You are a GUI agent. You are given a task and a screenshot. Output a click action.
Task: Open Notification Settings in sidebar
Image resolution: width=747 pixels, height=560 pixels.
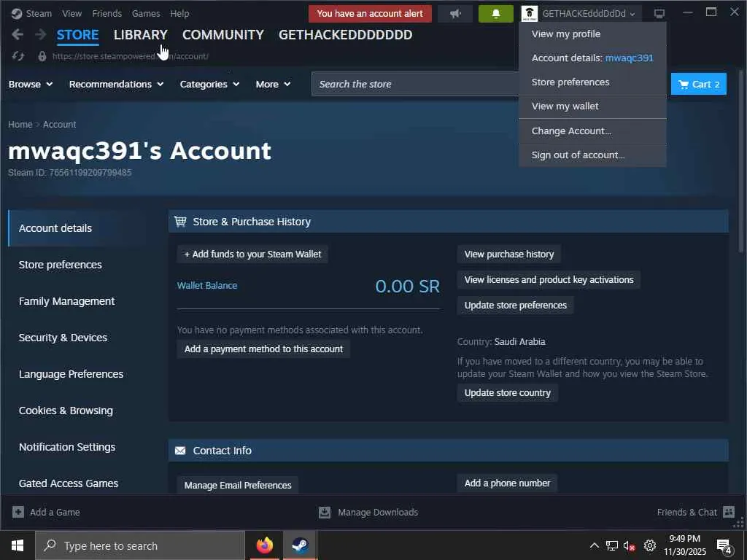click(66, 447)
